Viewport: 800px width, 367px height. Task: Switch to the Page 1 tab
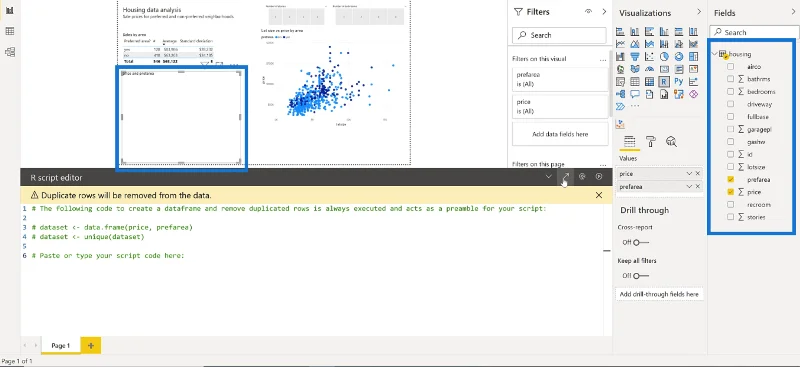60,346
